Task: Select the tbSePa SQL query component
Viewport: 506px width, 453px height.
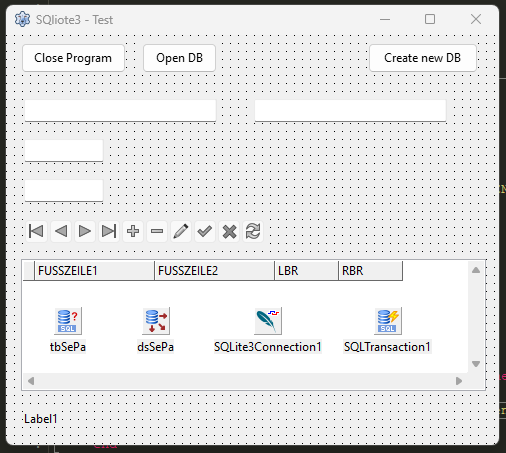Action: pyautogui.click(x=68, y=321)
